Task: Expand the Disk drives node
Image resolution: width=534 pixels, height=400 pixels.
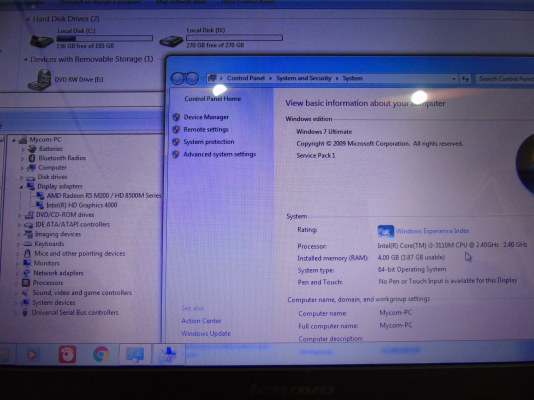Action: pos(22,177)
